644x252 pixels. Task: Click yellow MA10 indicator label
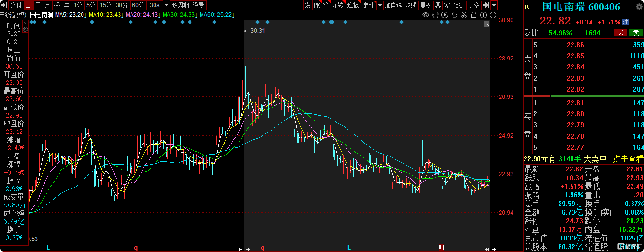(x=106, y=15)
